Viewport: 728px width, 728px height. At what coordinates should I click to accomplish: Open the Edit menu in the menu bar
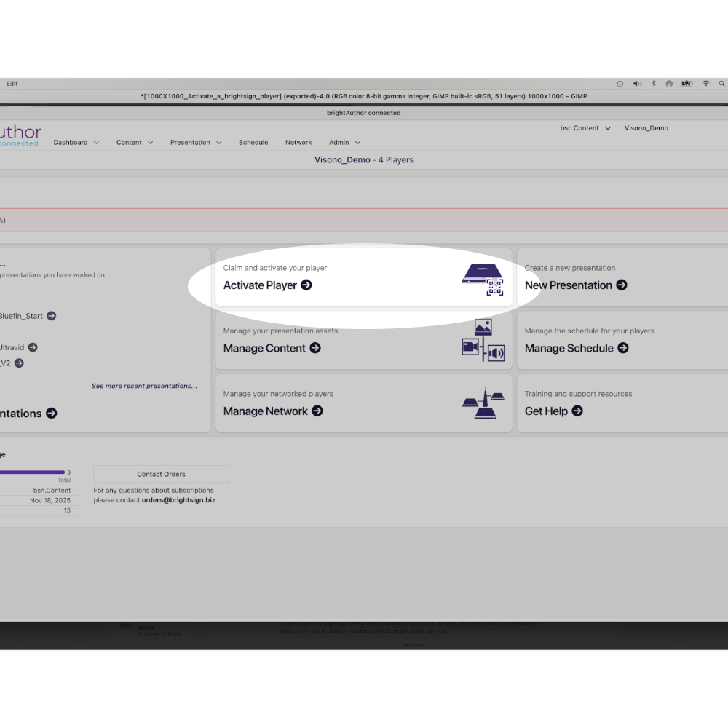click(12, 84)
